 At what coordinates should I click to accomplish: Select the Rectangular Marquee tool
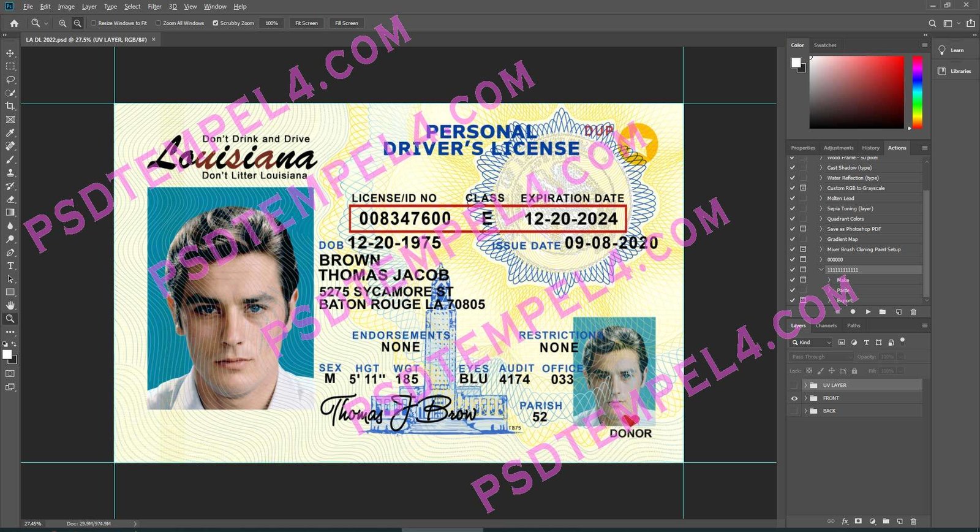10,66
